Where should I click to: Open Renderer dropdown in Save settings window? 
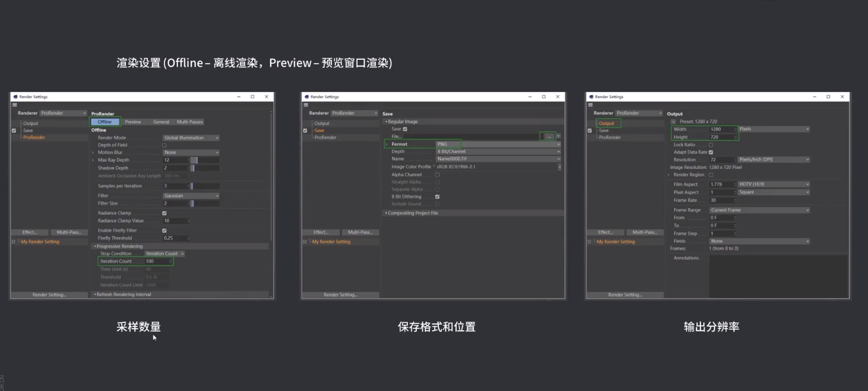pyautogui.click(x=354, y=113)
